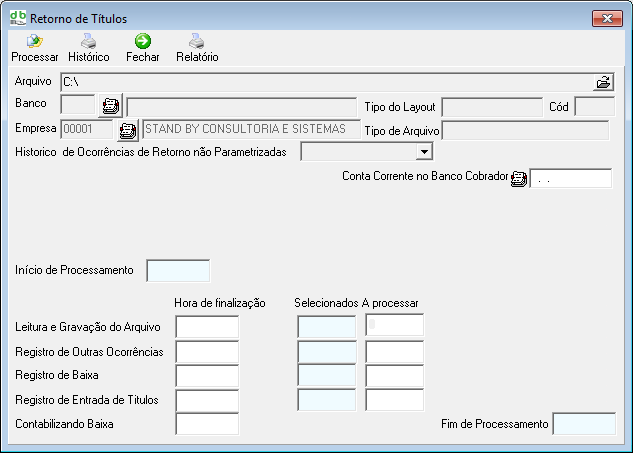Viewport: 633px width, 453px height.
Task: Open the Banco lookup icon
Action: [x=110, y=105]
